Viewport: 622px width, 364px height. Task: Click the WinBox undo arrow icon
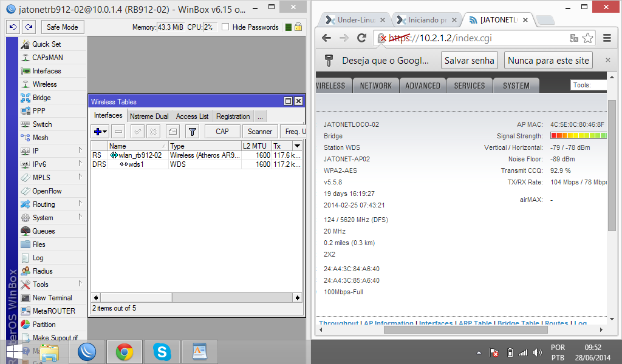(13, 27)
